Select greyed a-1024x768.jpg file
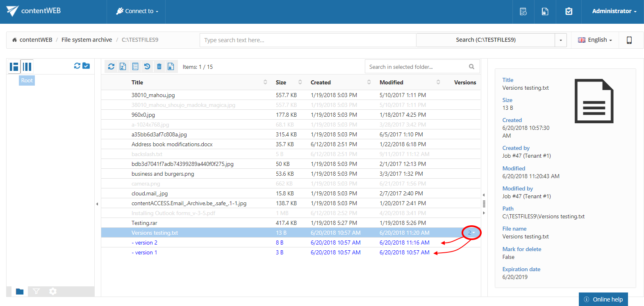644x306 pixels. [x=291, y=125]
